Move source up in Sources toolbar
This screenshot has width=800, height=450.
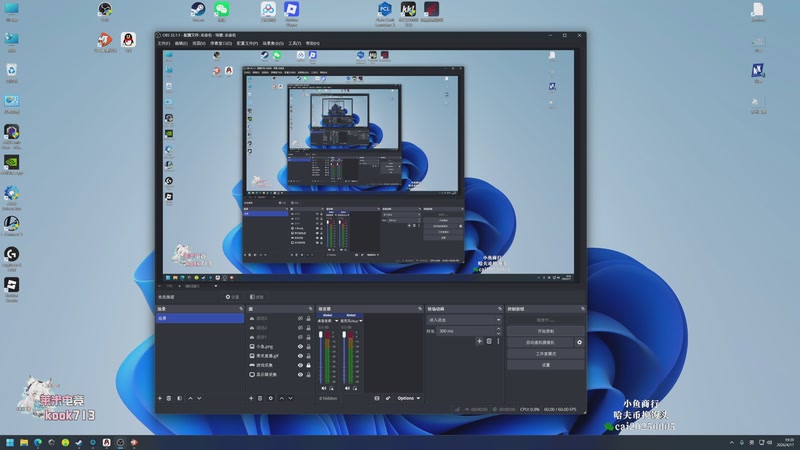[282, 398]
